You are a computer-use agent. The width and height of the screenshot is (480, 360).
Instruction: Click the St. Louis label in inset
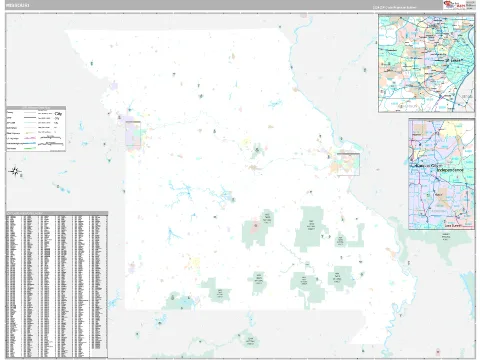[x=454, y=60]
